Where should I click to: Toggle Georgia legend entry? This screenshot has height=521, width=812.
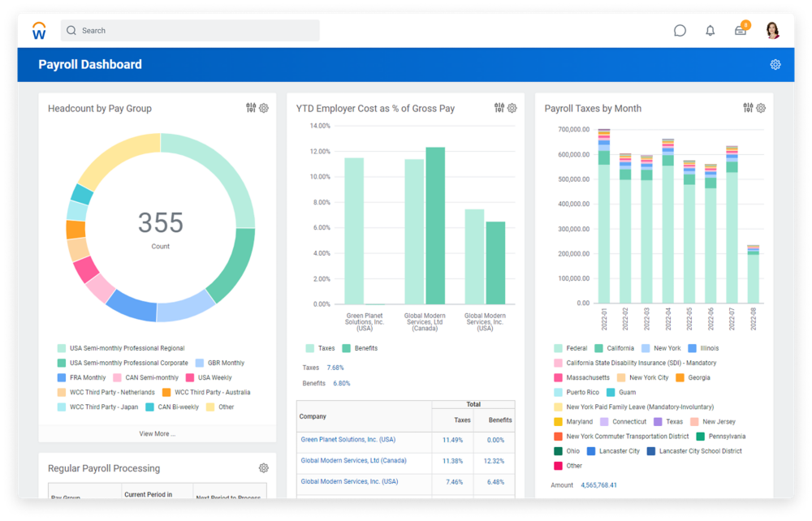coord(693,377)
